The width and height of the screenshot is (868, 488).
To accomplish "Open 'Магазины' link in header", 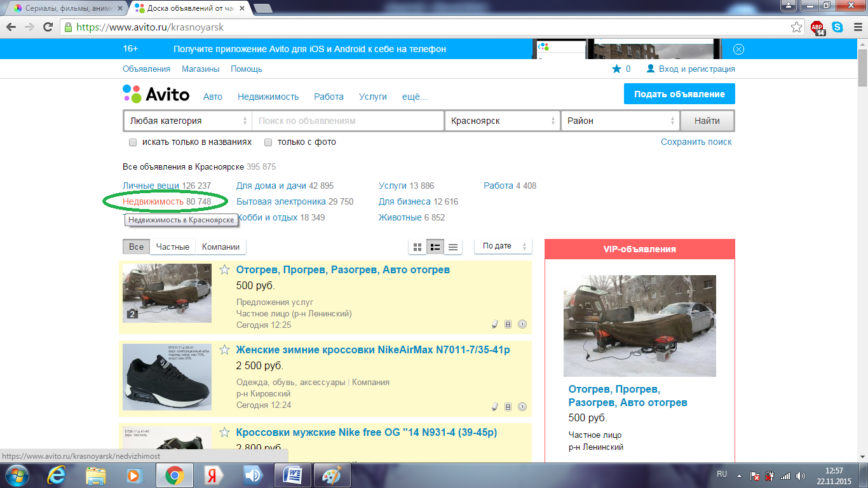I will point(201,69).
